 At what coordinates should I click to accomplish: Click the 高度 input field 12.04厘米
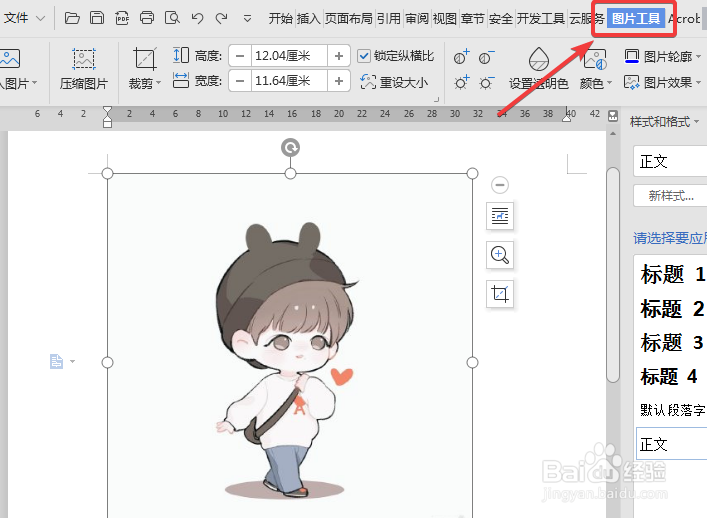(x=289, y=56)
